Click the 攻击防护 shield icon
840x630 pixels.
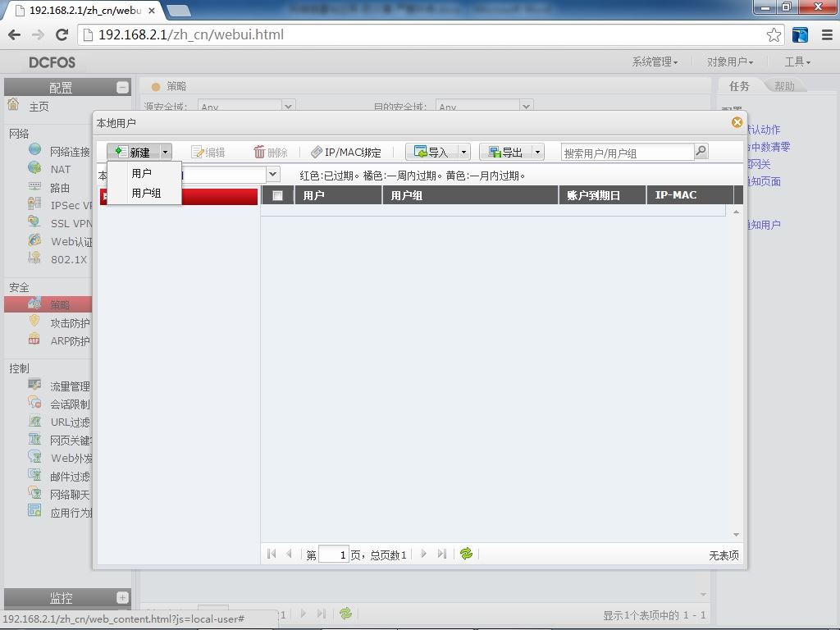click(x=34, y=321)
